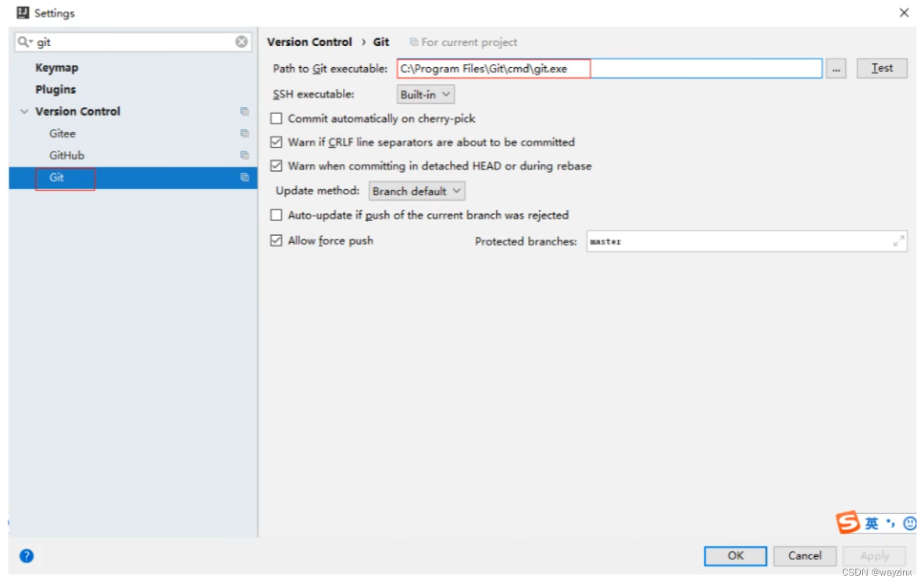This screenshot has width=924, height=585.
Task: Collapse the Version Control tree node
Action: pyautogui.click(x=24, y=112)
